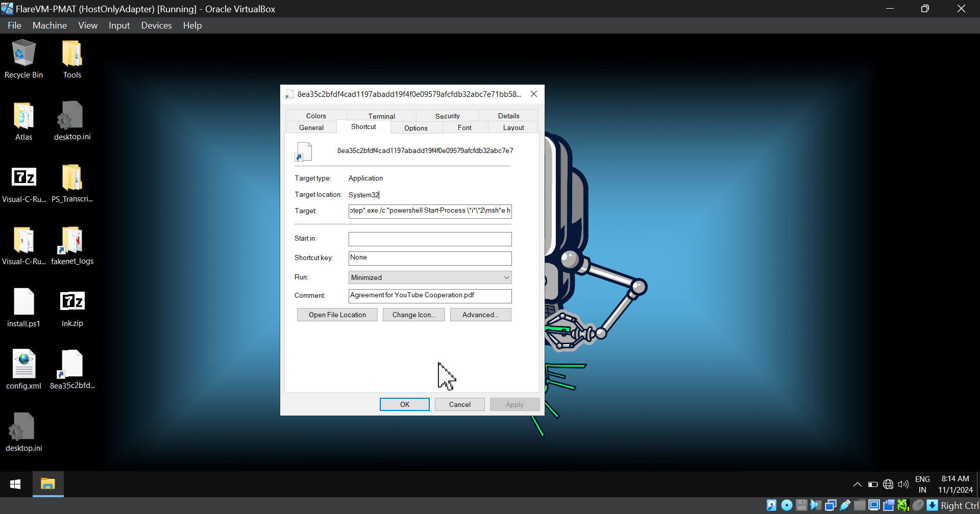
Task: Open the Run window-state dropdown
Action: click(x=430, y=277)
